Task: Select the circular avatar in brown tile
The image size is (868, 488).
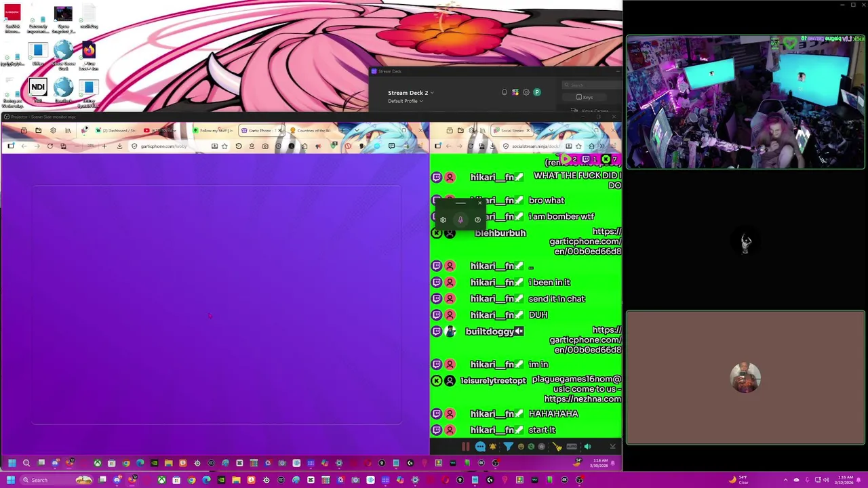Action: point(745,378)
